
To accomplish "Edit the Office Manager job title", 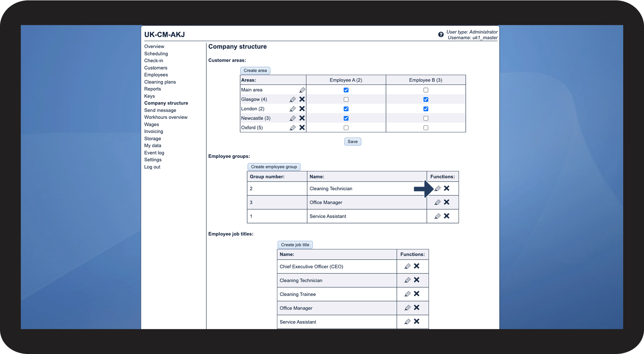I will (407, 308).
